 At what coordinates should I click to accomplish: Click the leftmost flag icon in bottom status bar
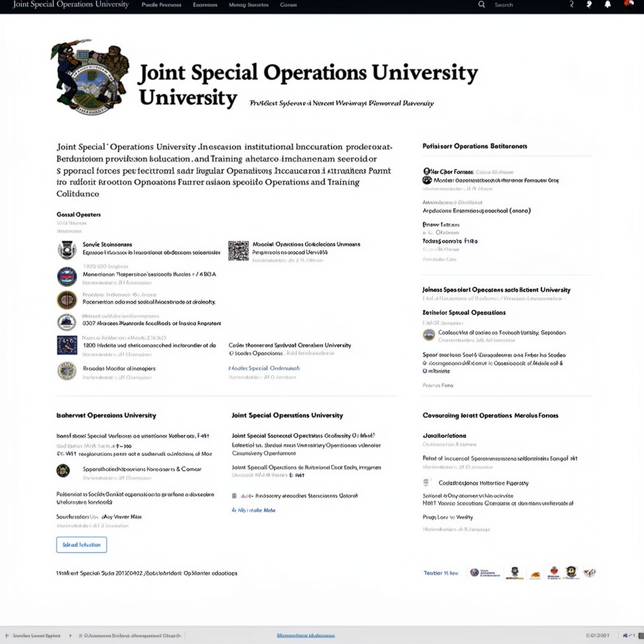[x=7, y=635]
